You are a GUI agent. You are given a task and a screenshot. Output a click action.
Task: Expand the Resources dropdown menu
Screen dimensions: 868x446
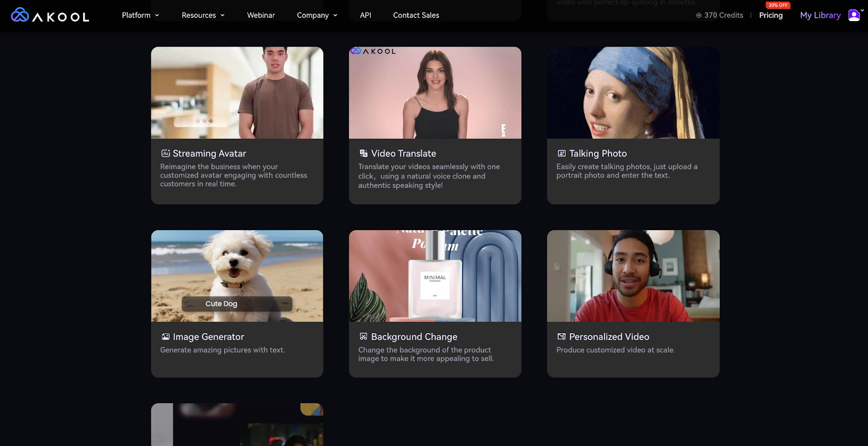click(203, 15)
